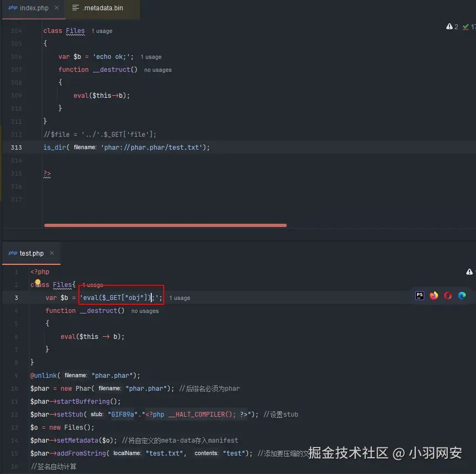The height and width of the screenshot is (474, 476).
Task: Open page in Opera browser icon
Action: [448, 296]
